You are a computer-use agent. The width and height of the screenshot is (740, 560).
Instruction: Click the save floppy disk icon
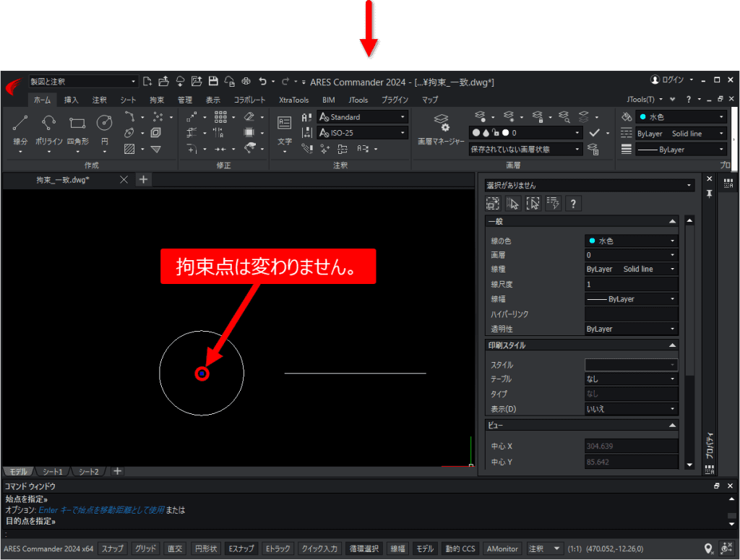pos(213,82)
